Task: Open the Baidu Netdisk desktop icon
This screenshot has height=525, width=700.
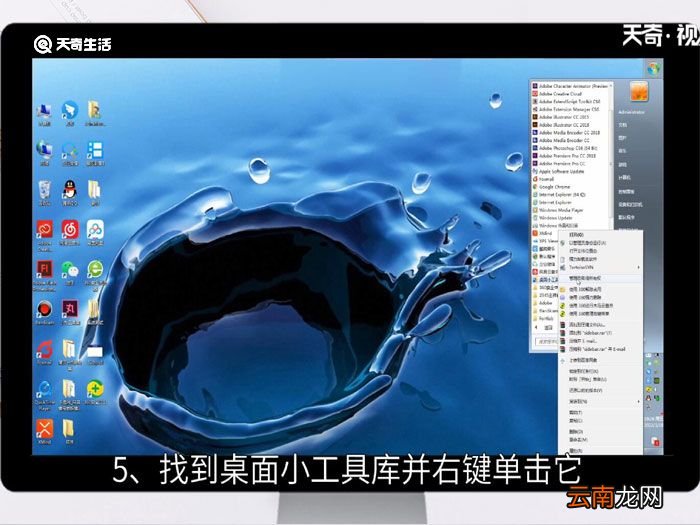Action: click(95, 232)
